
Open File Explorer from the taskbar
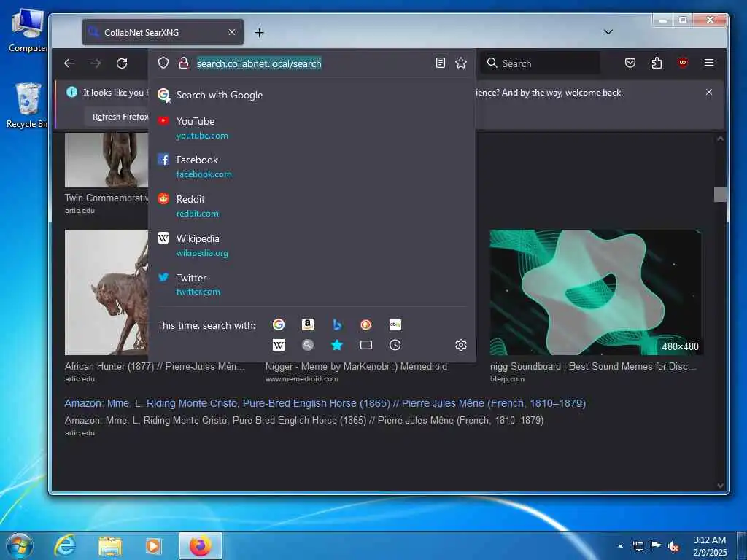click(110, 545)
